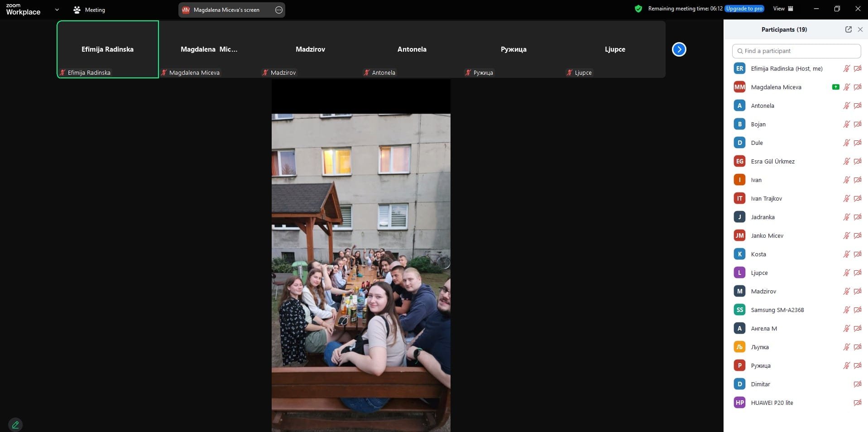Click Upgrade to pro button
Screen dimensions: 868x432
[x=744, y=9]
